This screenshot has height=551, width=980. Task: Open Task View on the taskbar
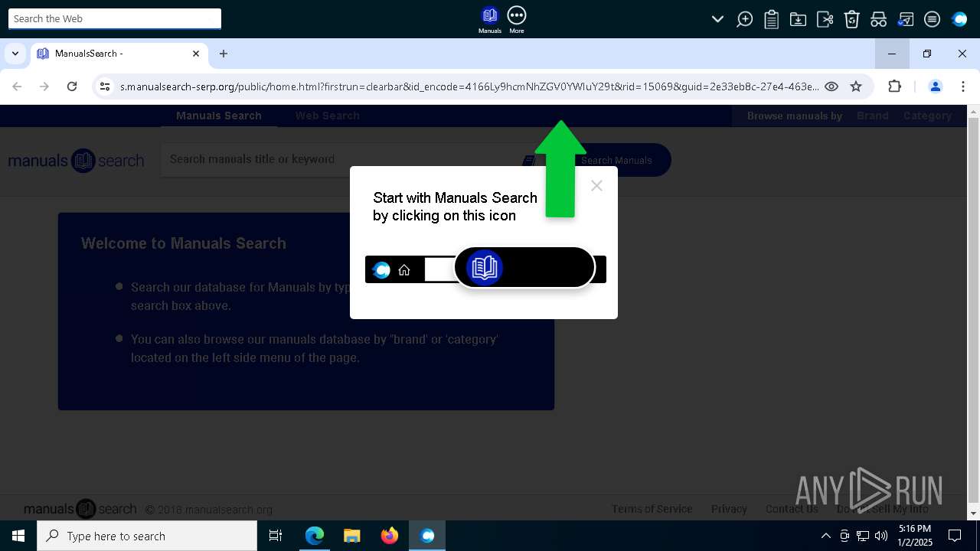(276, 536)
